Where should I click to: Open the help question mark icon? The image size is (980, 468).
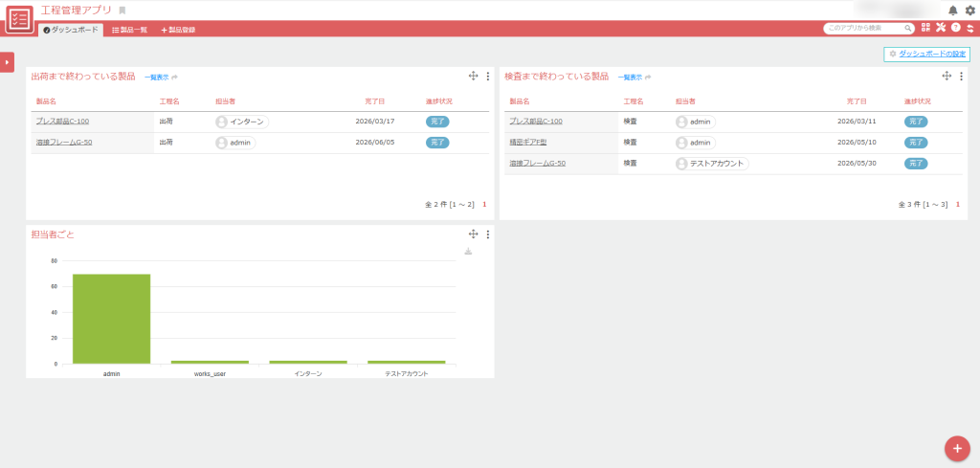pos(955,28)
